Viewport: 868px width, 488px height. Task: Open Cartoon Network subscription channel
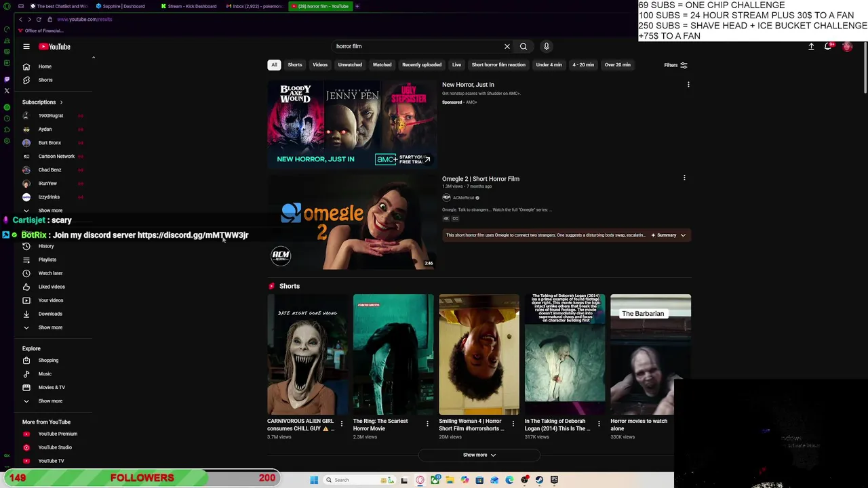click(x=56, y=157)
